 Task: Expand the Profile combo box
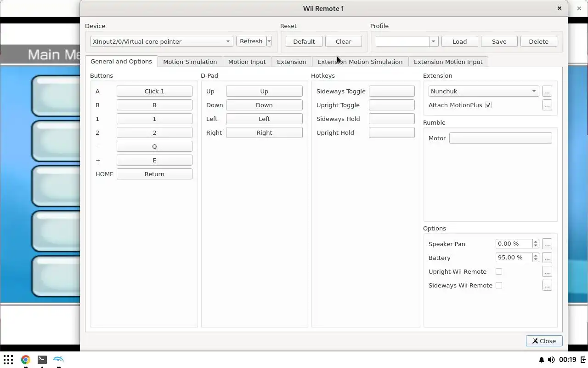click(x=433, y=41)
